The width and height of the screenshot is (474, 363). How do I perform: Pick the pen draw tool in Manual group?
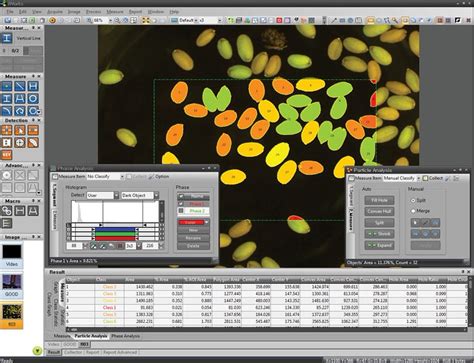[x=425, y=222]
